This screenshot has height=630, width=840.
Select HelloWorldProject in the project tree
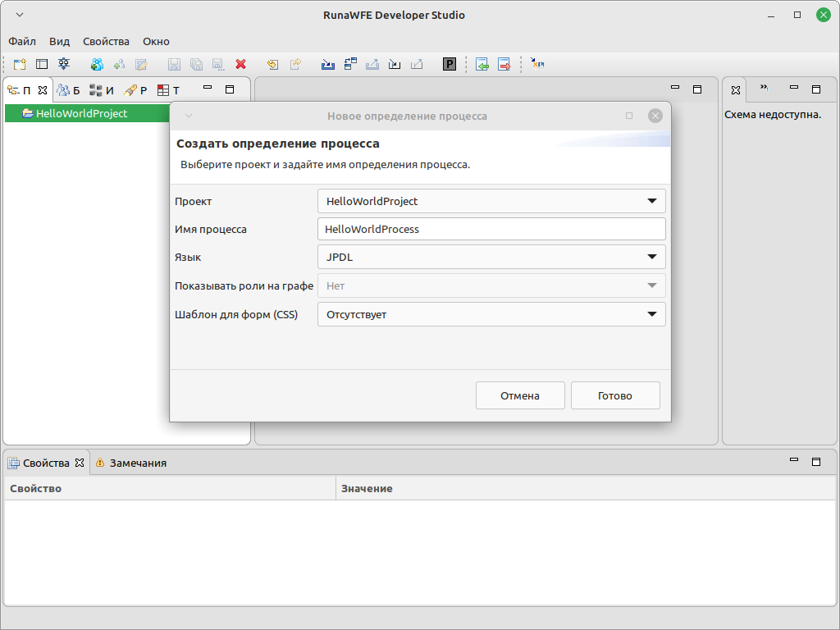(82, 113)
